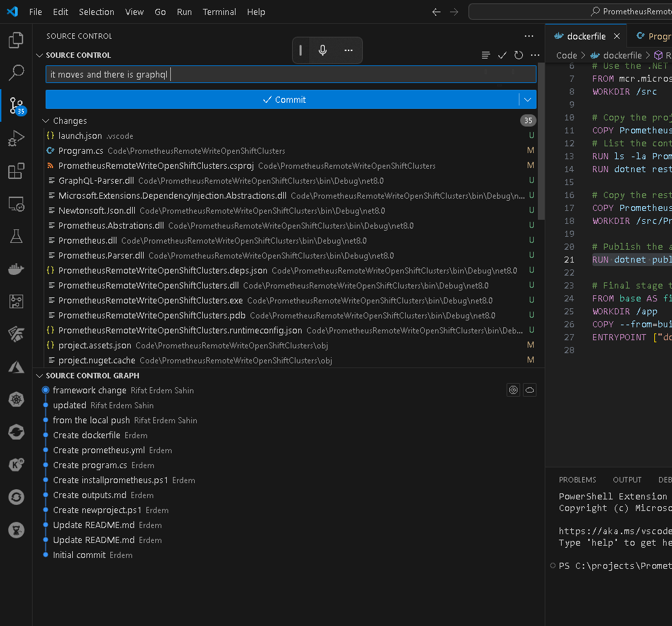Viewport: 672px width, 626px height.
Task: Click the graph target reference icon
Action: [x=513, y=390]
